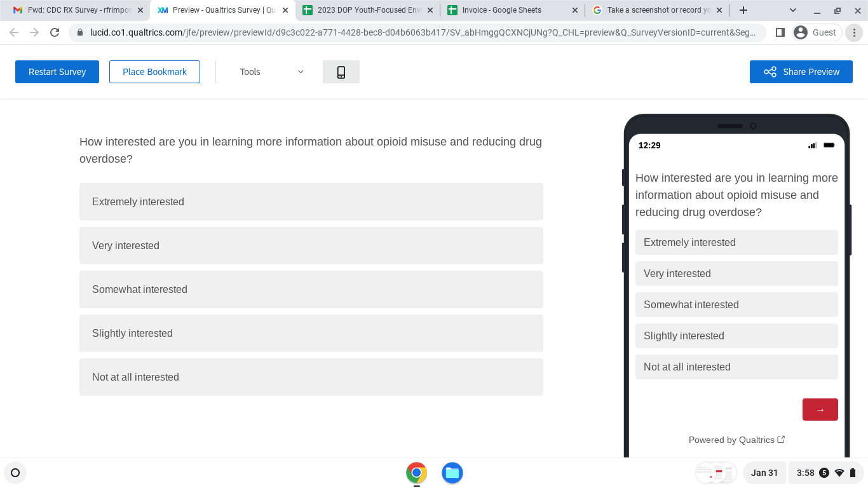
Task: Open a new browser tab
Action: coord(743,10)
